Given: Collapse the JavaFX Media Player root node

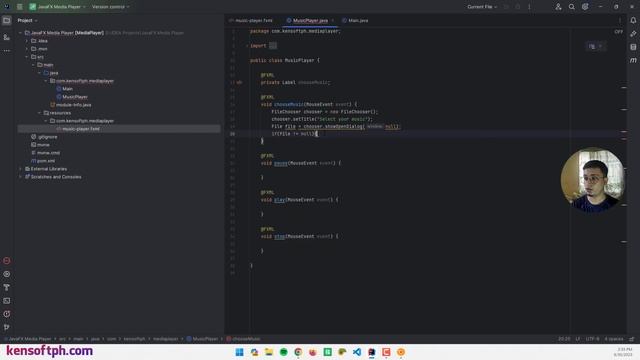Looking at the screenshot, I should coord(20,33).
